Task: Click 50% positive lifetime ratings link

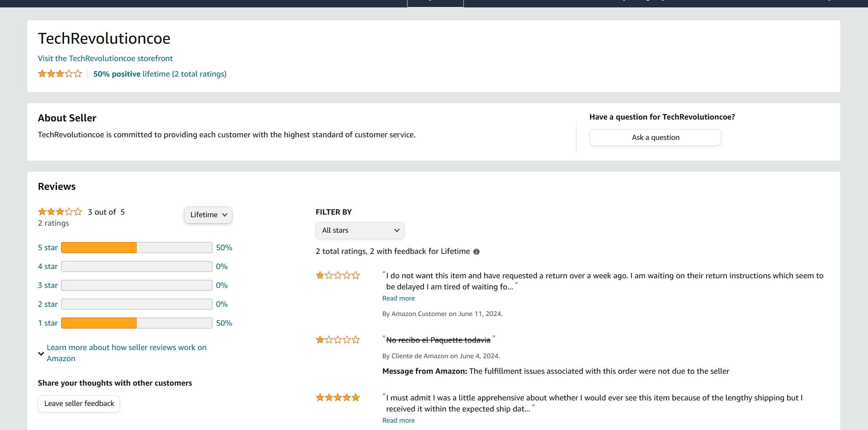Action: pyautogui.click(x=160, y=74)
